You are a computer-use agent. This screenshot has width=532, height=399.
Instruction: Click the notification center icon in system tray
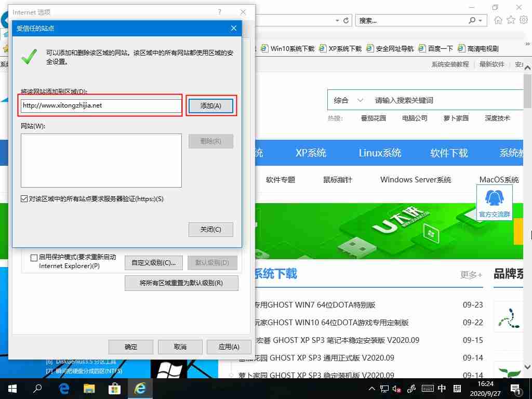(x=516, y=388)
